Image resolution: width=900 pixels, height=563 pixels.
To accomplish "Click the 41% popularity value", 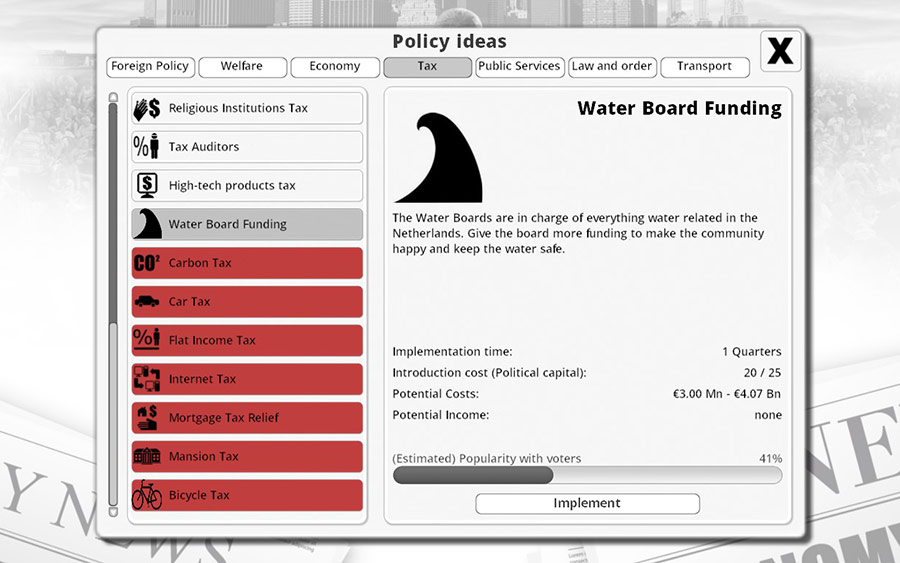I will click(770, 459).
